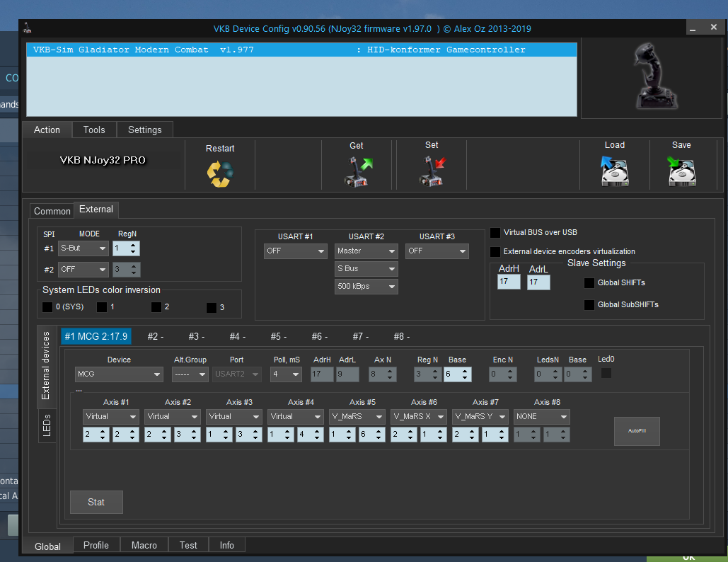
Task: Toggle LED 2 color inversion checkbox
Action: pos(156,307)
